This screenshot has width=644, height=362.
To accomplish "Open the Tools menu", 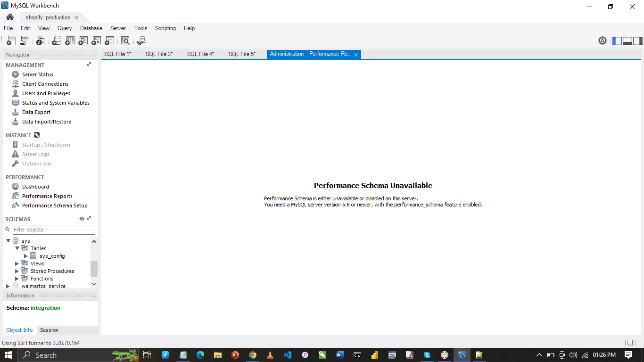I will [x=141, y=28].
